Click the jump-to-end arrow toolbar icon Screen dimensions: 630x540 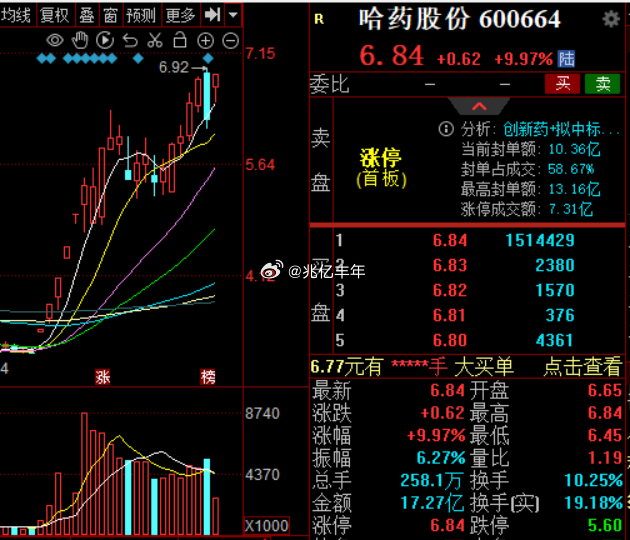(x=213, y=15)
